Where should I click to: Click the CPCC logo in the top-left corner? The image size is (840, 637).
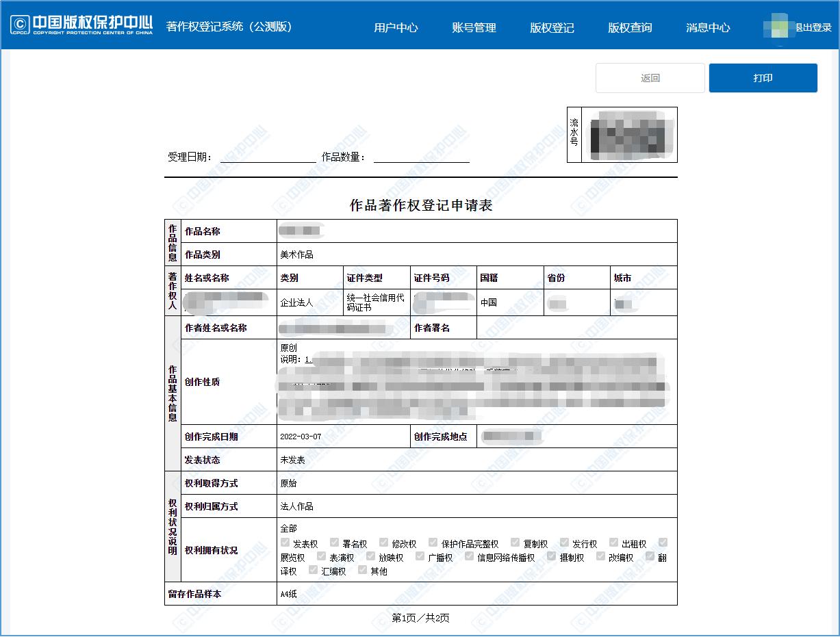click(18, 24)
